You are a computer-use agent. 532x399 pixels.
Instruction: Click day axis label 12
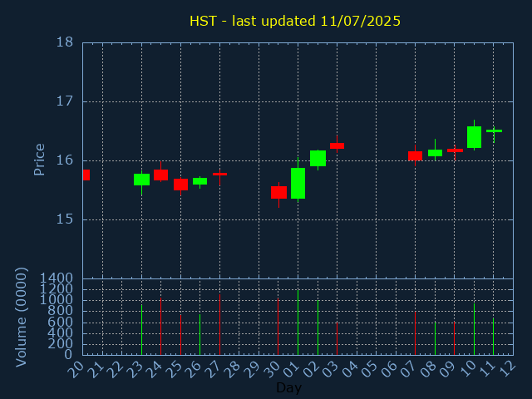click(506, 369)
